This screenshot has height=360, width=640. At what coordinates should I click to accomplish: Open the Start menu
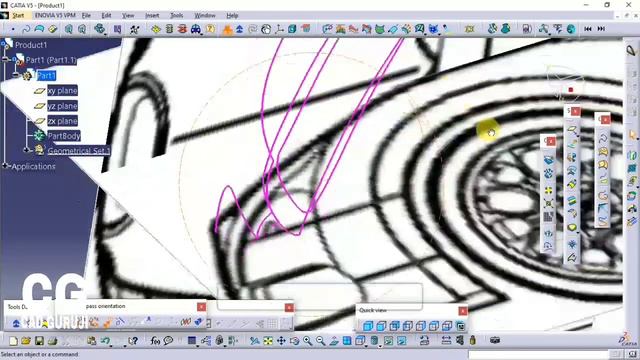click(x=18, y=16)
